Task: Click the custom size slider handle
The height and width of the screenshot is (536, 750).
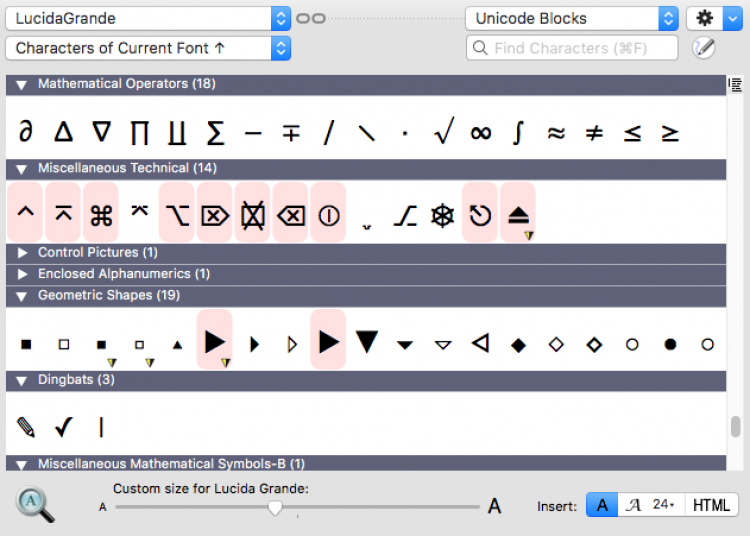Action: [x=275, y=507]
